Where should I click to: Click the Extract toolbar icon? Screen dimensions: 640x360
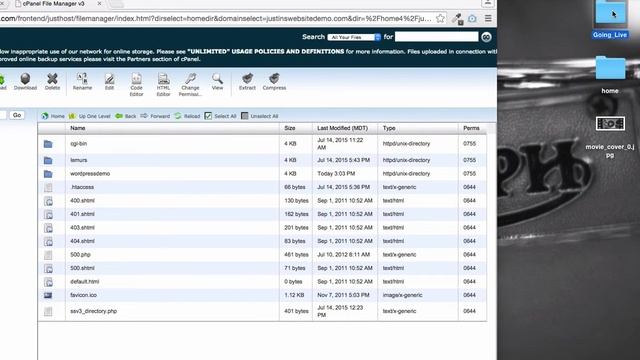click(x=247, y=82)
